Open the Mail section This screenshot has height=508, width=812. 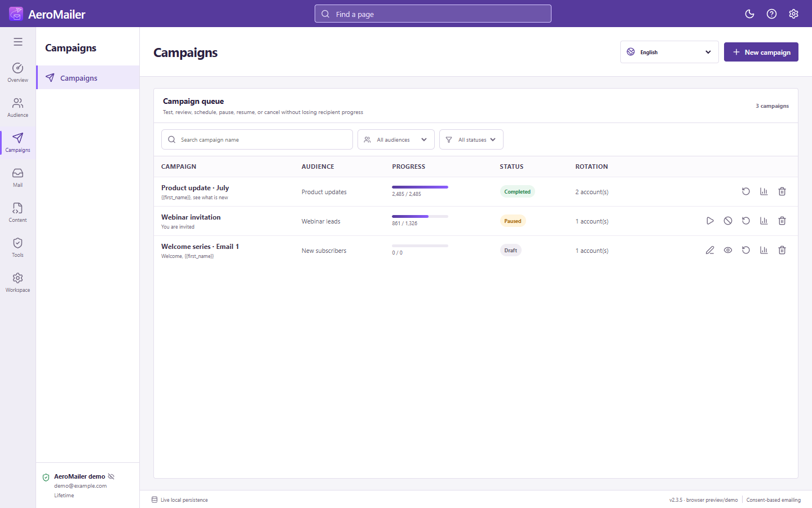(18, 178)
